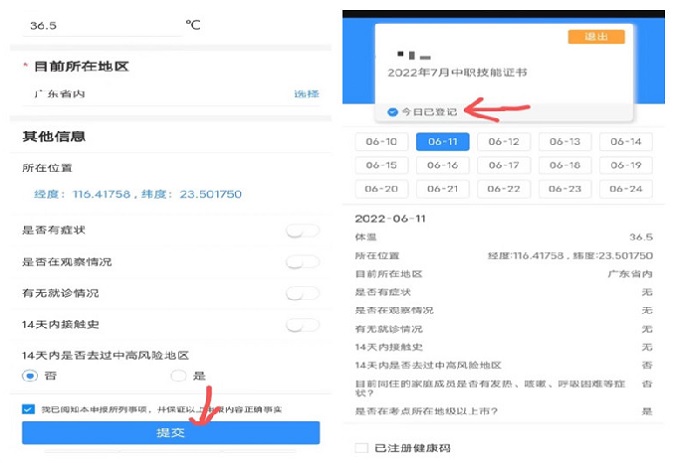The width and height of the screenshot is (680, 463).
Task: Select the 是 radio button
Action: (178, 375)
